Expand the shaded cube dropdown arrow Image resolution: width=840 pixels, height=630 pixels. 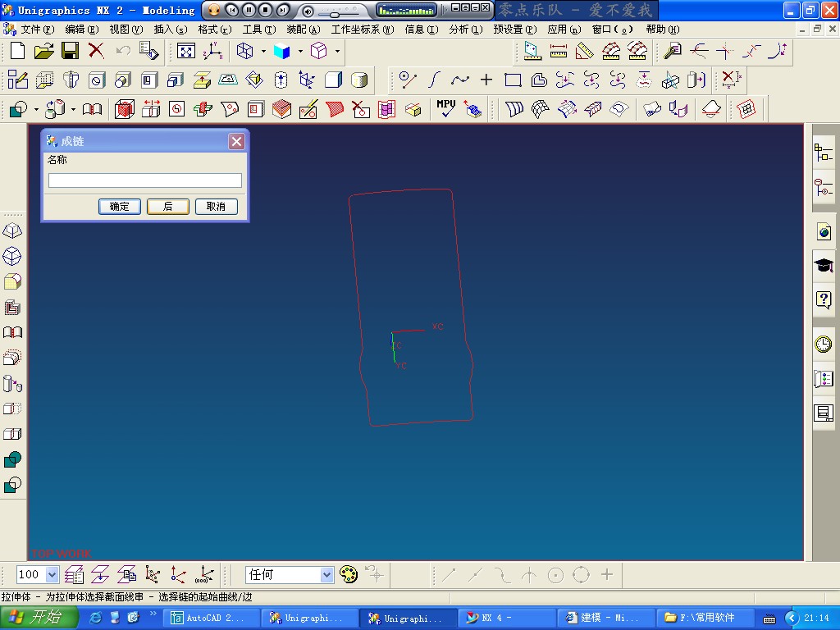(x=300, y=52)
